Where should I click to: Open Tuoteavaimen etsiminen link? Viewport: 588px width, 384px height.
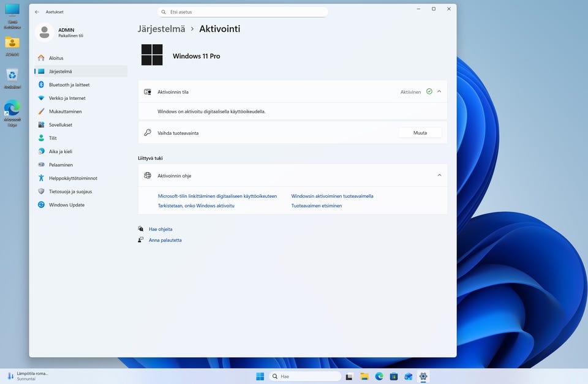click(317, 206)
